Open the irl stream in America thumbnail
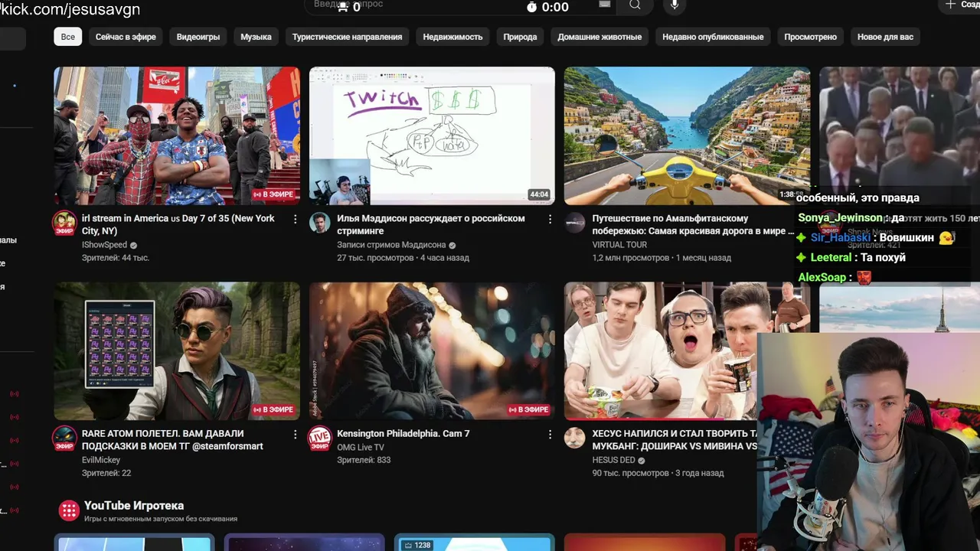Viewport: 980px width, 551px height. pos(177,135)
